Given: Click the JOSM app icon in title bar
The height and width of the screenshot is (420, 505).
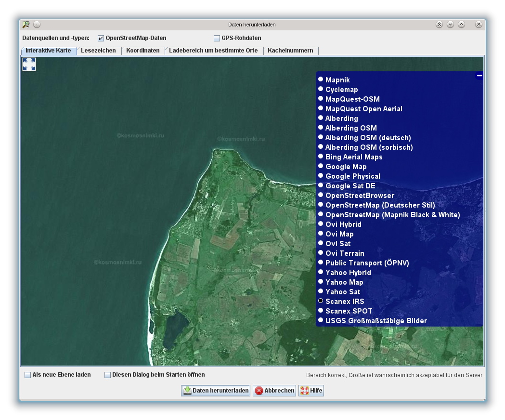Looking at the screenshot, I should coord(26,25).
